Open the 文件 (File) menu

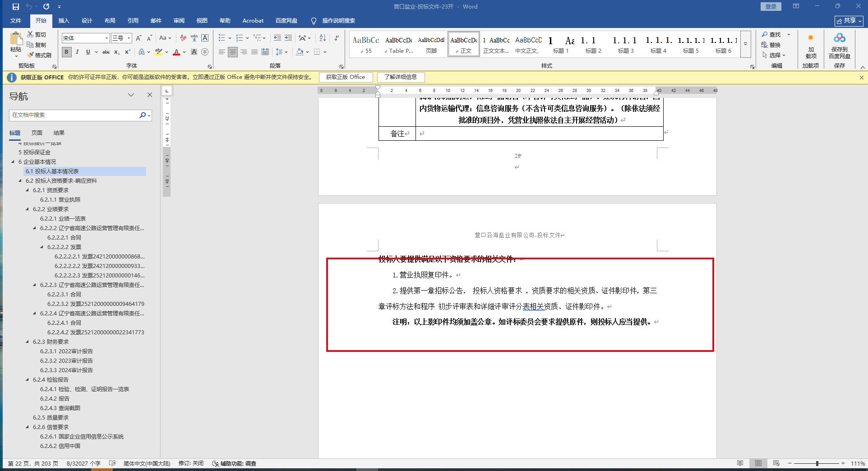coord(16,21)
